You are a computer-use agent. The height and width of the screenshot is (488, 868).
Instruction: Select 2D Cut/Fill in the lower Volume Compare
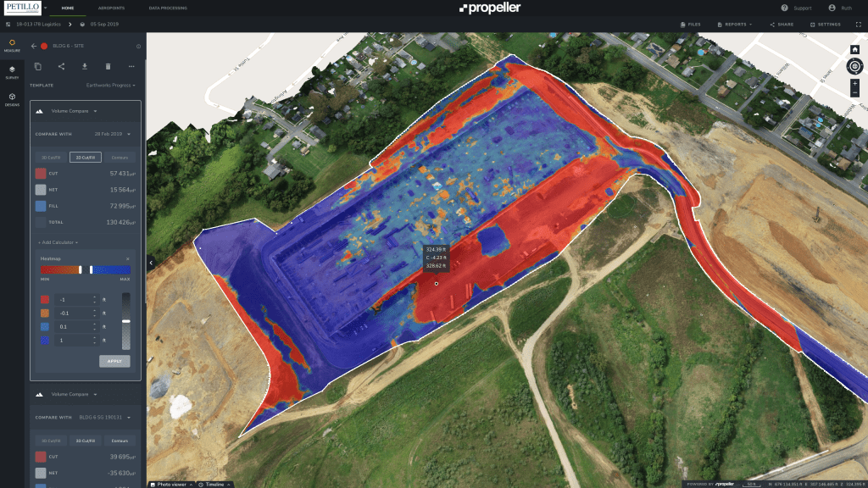(85, 441)
